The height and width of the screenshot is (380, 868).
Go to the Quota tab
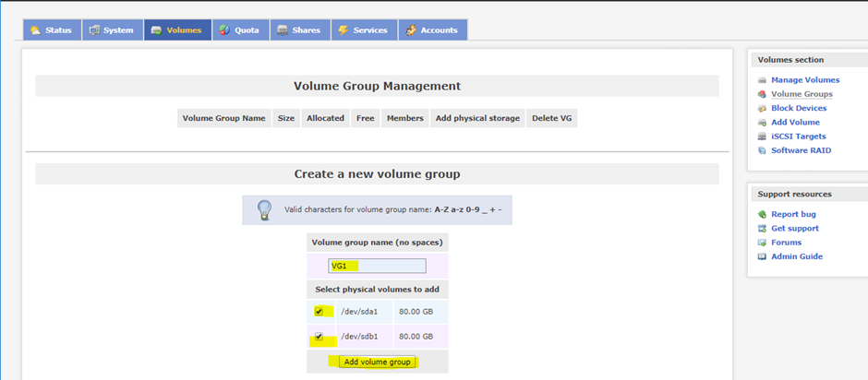coord(240,30)
